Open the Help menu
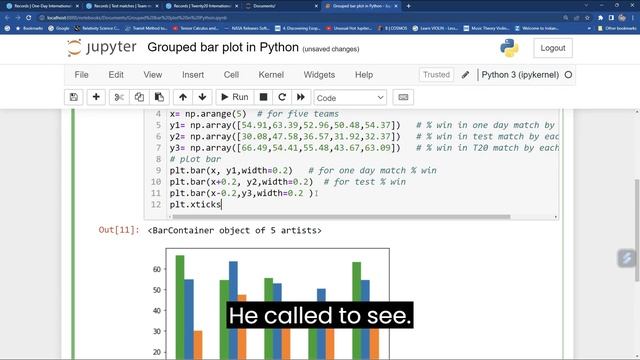 364,75
